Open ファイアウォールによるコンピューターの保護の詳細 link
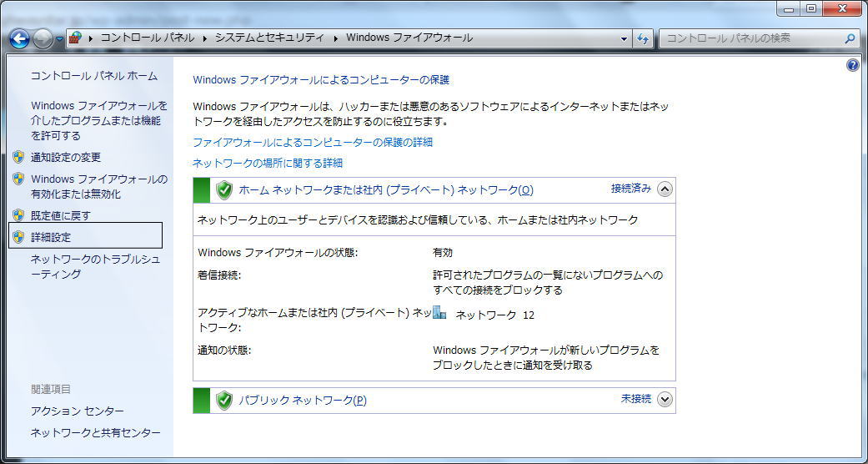The image size is (868, 464). click(313, 143)
